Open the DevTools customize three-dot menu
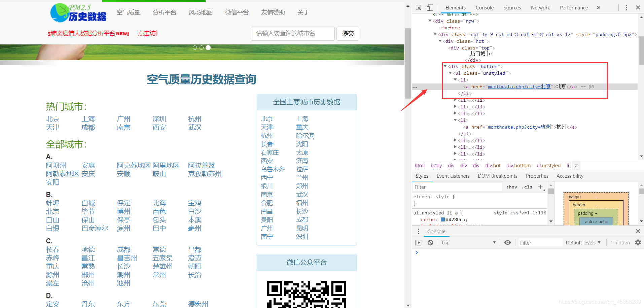Viewport: 644px width, 308px height. (626, 7)
